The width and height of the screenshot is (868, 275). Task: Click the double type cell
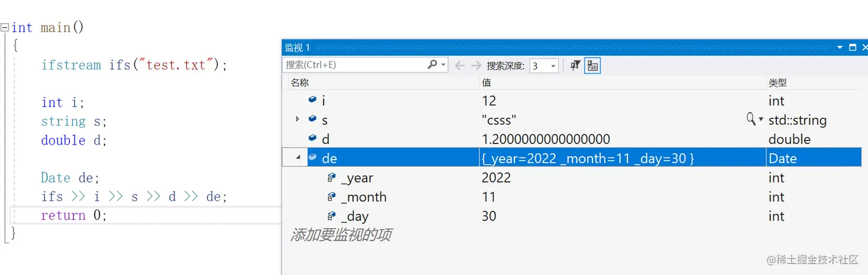(790, 139)
